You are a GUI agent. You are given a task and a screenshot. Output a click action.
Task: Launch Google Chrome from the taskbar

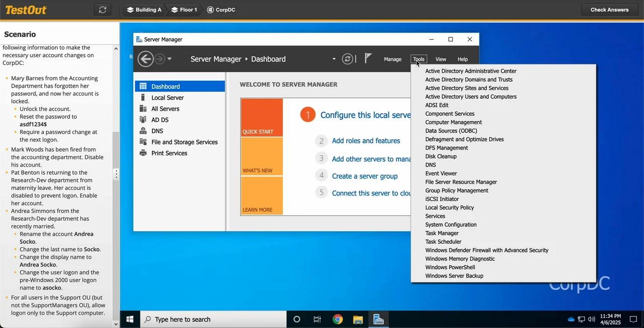(x=338, y=319)
